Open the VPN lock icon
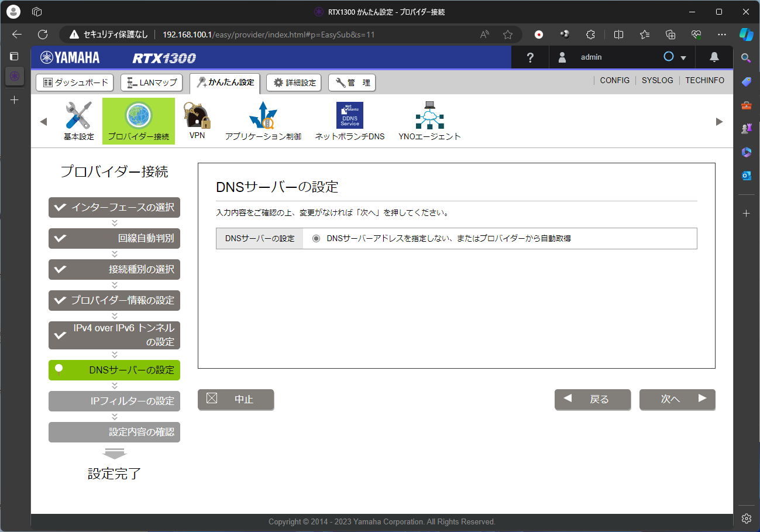 (x=197, y=115)
